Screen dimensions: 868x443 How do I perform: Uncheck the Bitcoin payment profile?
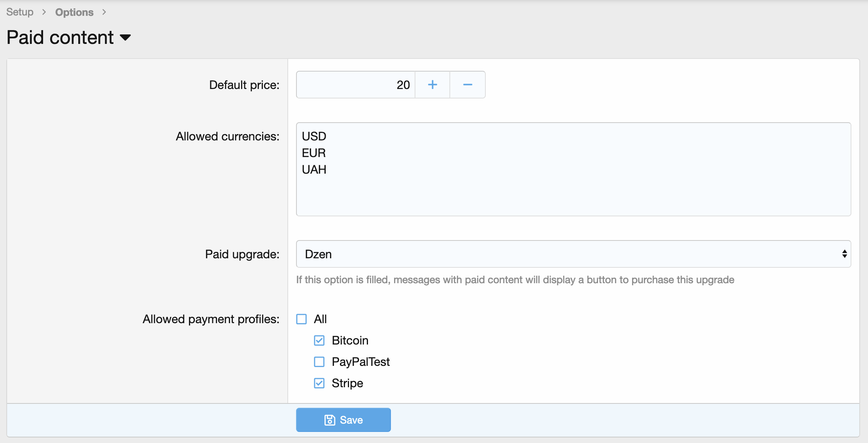319,341
